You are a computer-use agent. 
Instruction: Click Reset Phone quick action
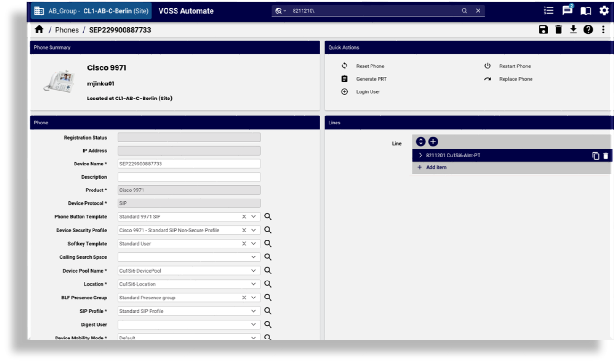[370, 66]
